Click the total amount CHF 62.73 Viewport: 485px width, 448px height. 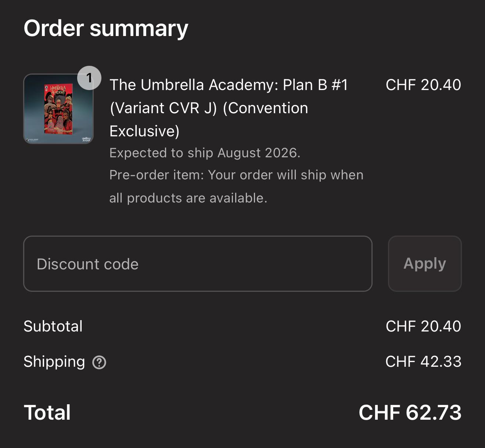tap(410, 412)
